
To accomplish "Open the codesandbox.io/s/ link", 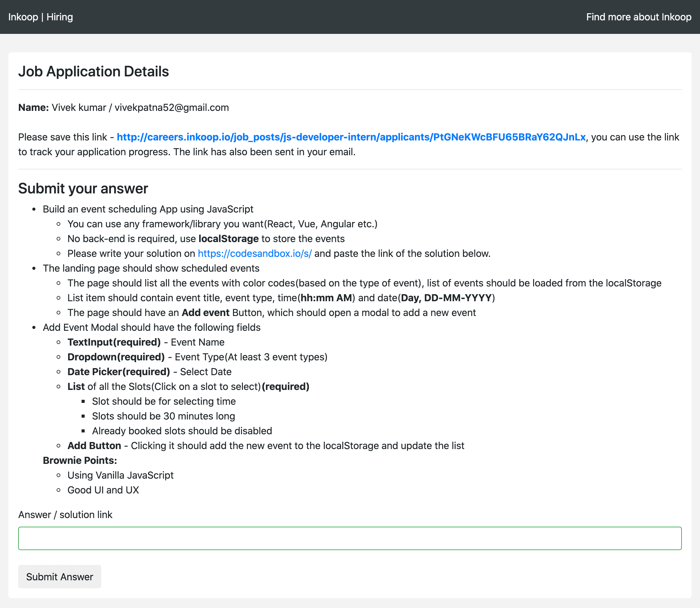I will click(x=255, y=253).
